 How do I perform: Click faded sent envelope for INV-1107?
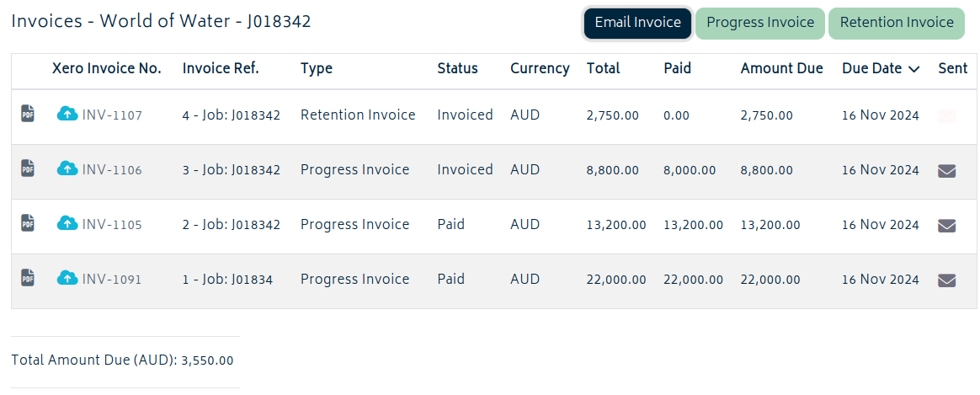click(947, 115)
